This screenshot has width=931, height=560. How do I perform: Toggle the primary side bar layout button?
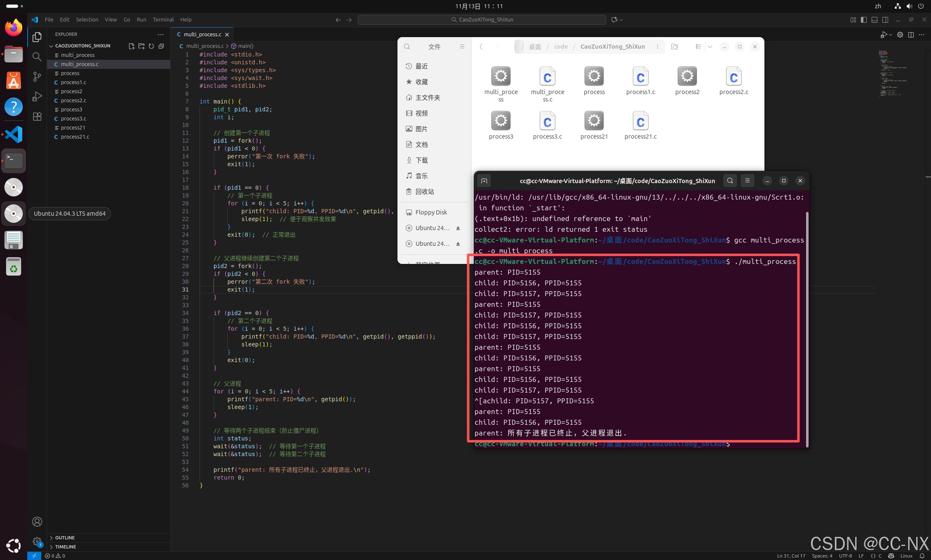click(864, 20)
